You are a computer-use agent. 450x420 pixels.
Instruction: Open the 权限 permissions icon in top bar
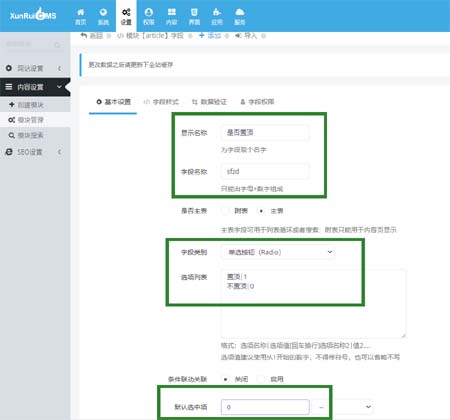(149, 17)
